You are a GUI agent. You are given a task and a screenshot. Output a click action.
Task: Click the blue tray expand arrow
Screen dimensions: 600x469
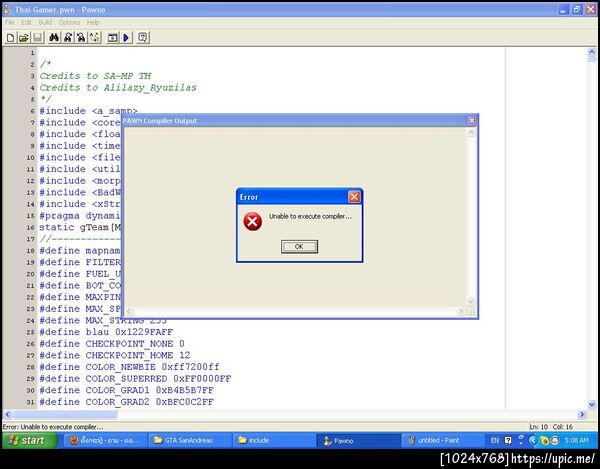point(532,440)
